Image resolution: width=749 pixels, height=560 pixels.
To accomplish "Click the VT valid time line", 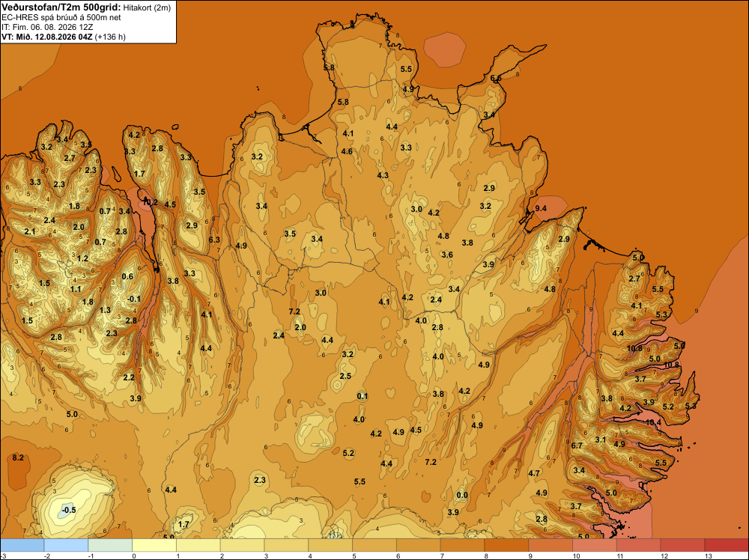I will (64, 37).
